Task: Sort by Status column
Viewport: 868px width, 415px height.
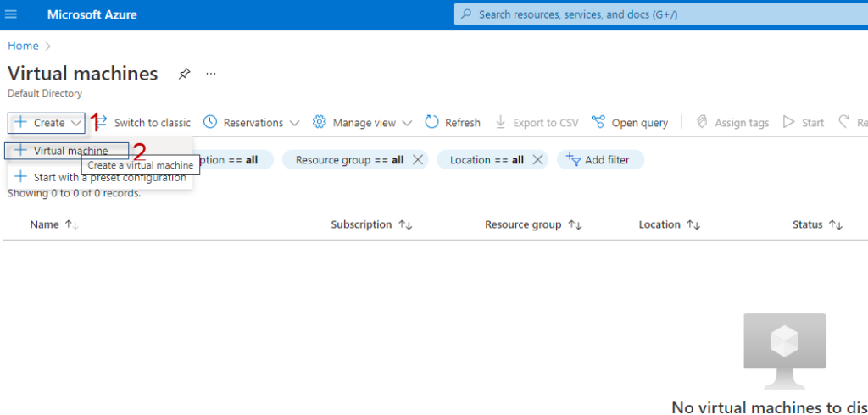Action: point(808,224)
